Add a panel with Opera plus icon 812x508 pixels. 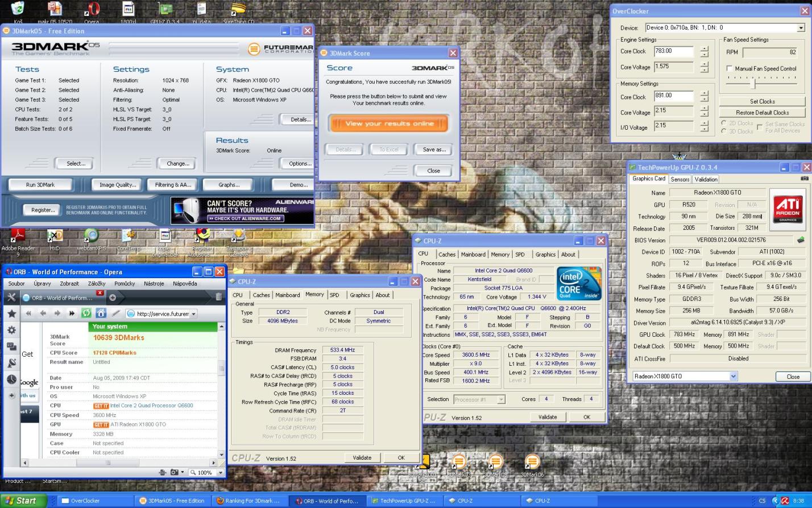coord(11,395)
